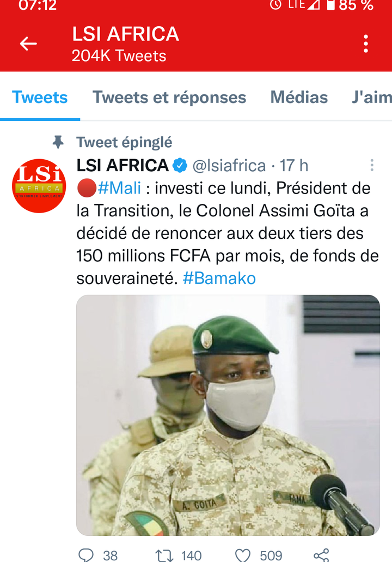Open the profile overflow menu (three dots)
The image size is (392, 562).
coord(365,44)
